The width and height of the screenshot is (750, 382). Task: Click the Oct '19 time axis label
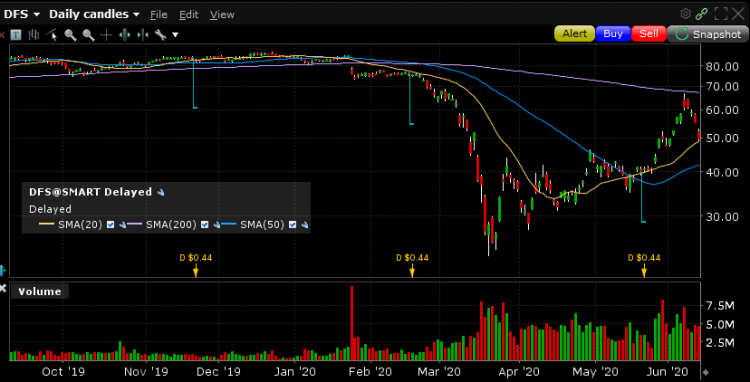click(63, 371)
